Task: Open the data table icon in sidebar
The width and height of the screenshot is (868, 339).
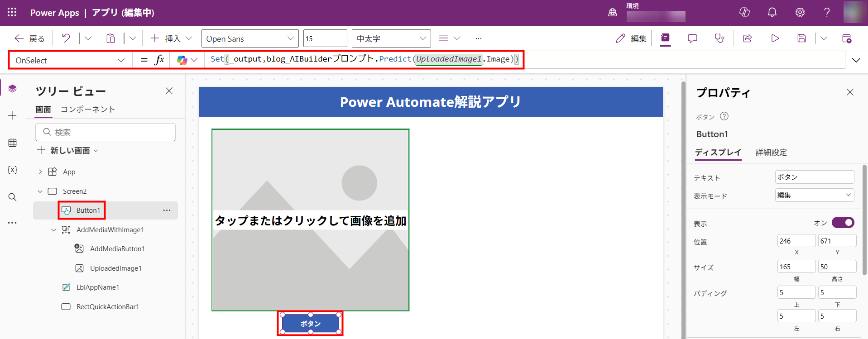Action: coord(12,143)
